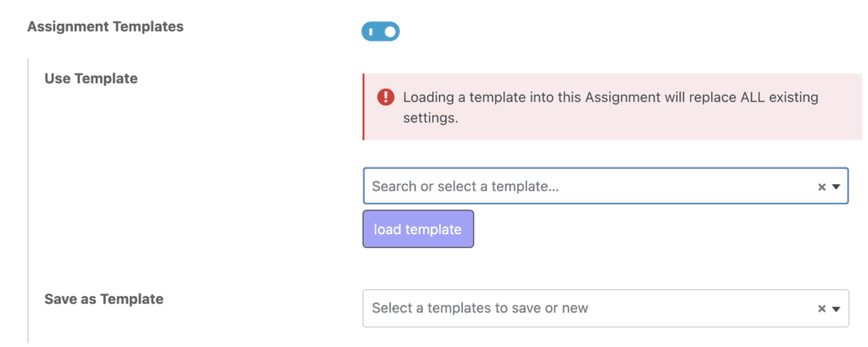The height and width of the screenshot is (347, 868).
Task: Open the Select a templates to save combo box
Action: pos(585,308)
